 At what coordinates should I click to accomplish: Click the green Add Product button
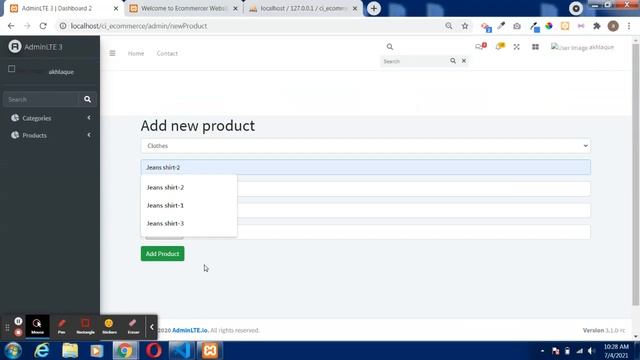tap(162, 253)
